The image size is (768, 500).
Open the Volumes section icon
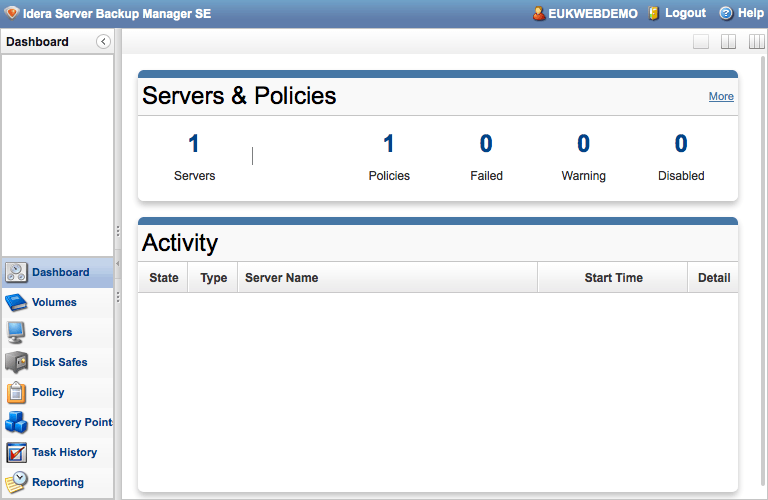coord(16,302)
